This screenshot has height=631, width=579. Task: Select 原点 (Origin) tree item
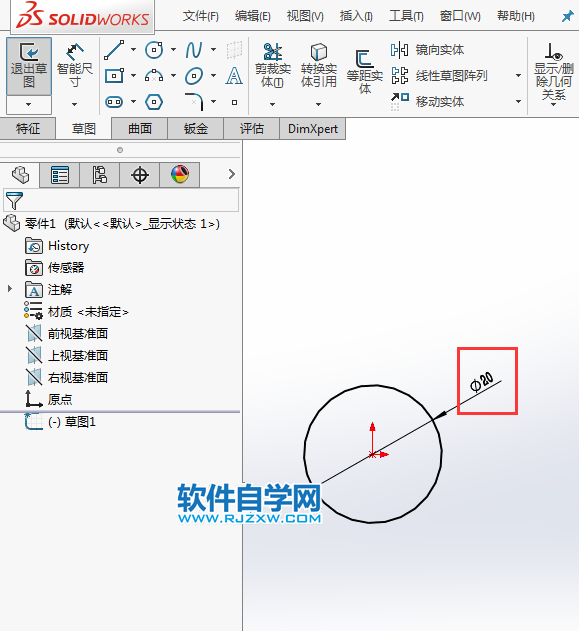(x=49, y=399)
